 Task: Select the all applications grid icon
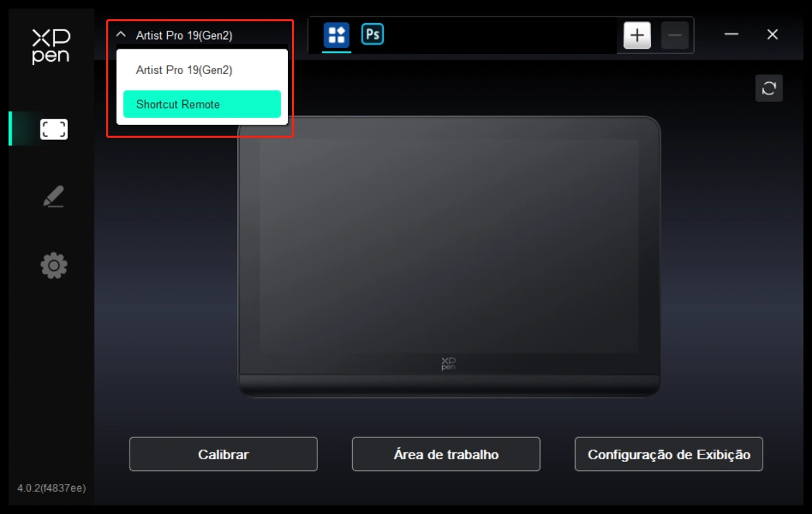click(336, 35)
